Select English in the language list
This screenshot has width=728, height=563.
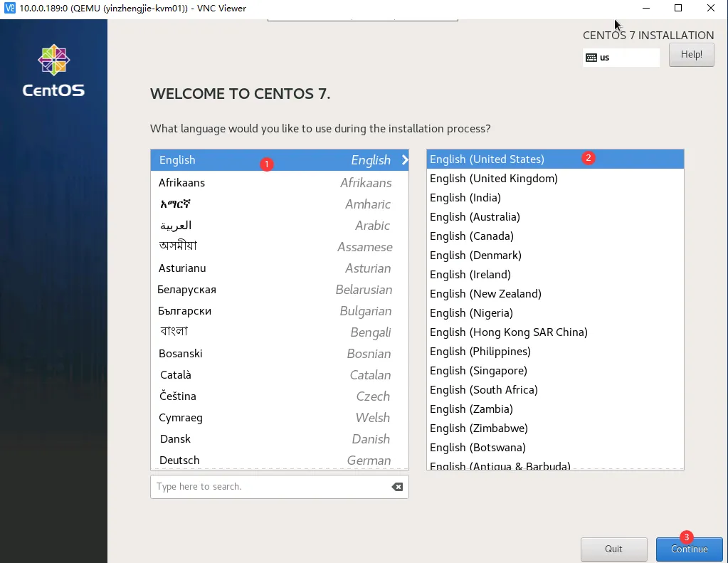280,160
